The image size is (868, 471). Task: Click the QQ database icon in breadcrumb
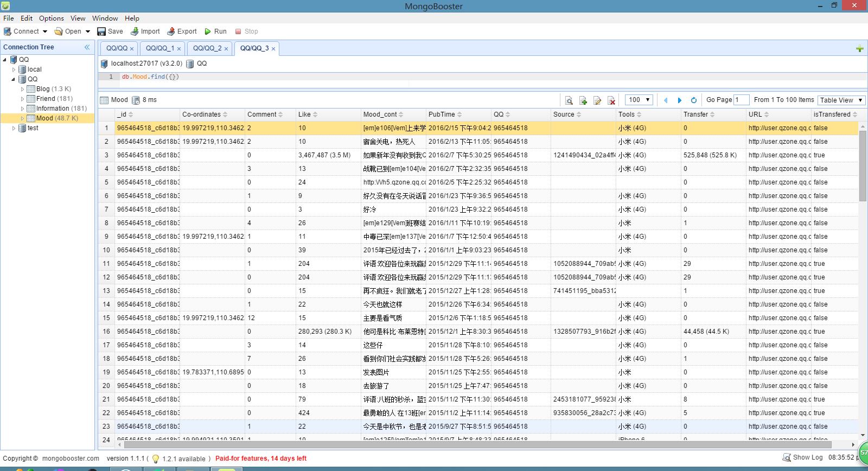coord(190,64)
